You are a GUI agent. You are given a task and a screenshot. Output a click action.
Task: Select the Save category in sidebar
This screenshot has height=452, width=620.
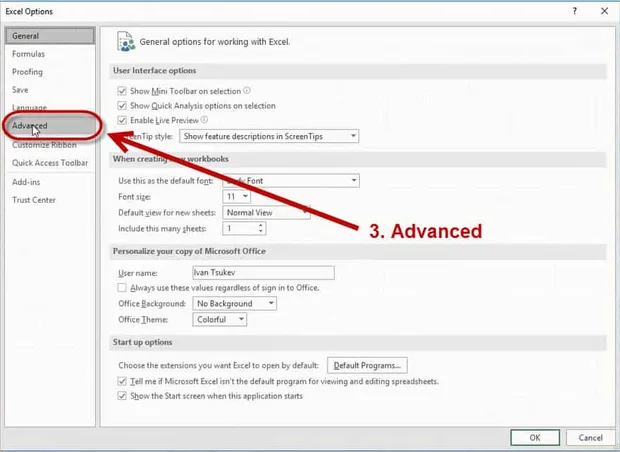[x=20, y=90]
